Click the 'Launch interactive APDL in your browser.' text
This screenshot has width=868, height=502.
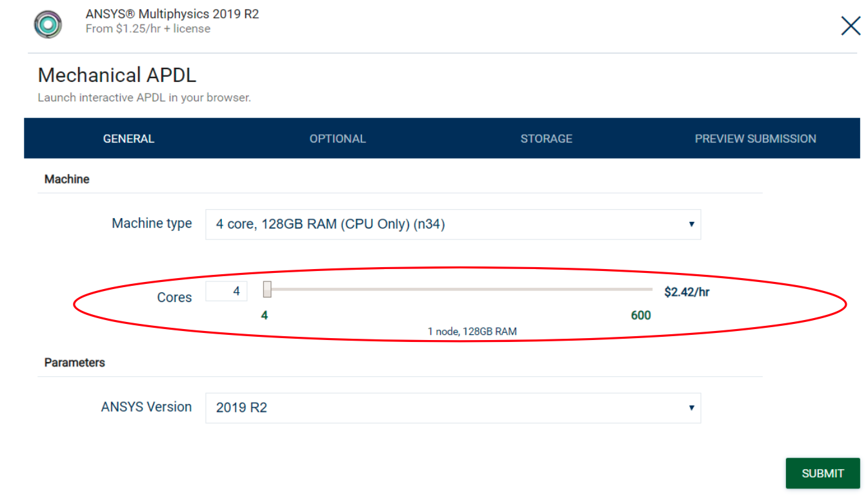(x=144, y=98)
